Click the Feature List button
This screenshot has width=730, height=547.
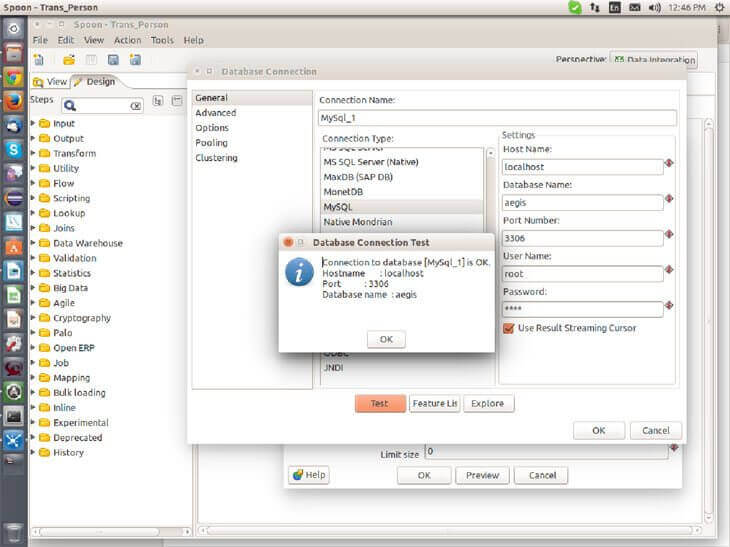pyautogui.click(x=434, y=403)
